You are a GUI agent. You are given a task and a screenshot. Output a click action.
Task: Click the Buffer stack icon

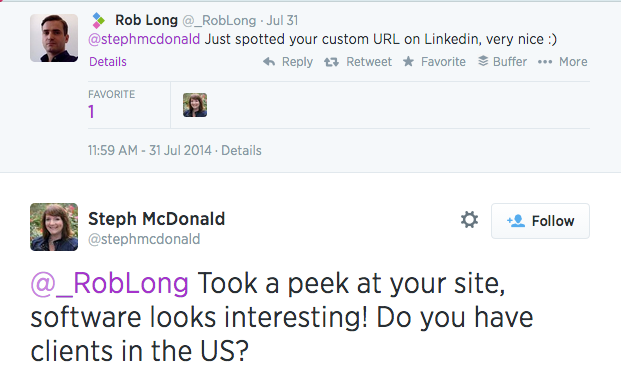point(483,61)
